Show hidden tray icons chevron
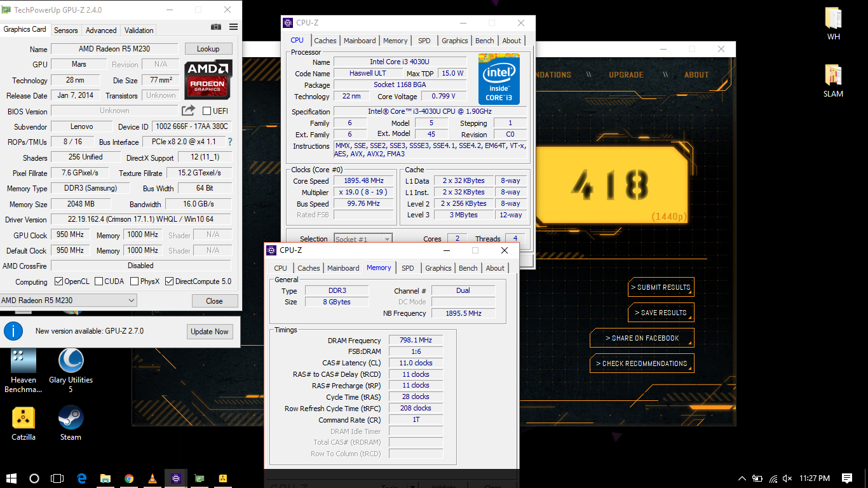Viewport: 868px width, 488px height. 742,478
